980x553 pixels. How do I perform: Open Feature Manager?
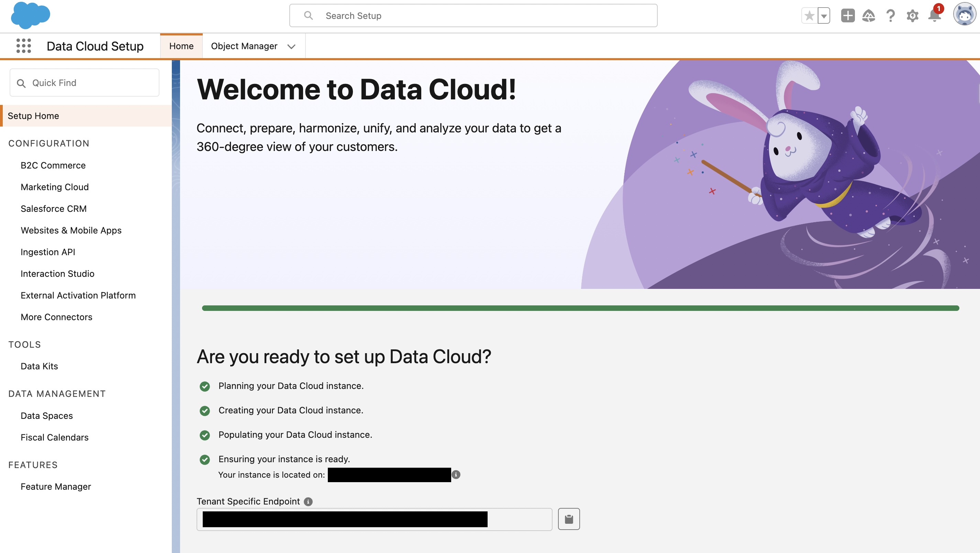56,487
